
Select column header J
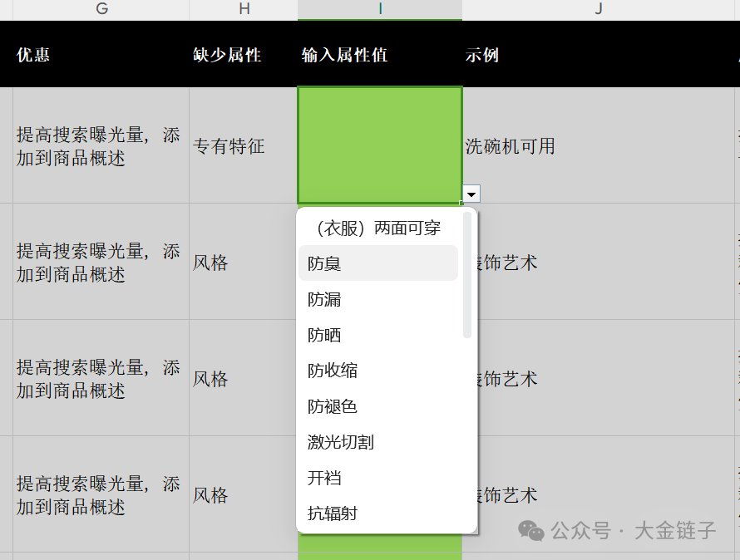tap(598, 10)
